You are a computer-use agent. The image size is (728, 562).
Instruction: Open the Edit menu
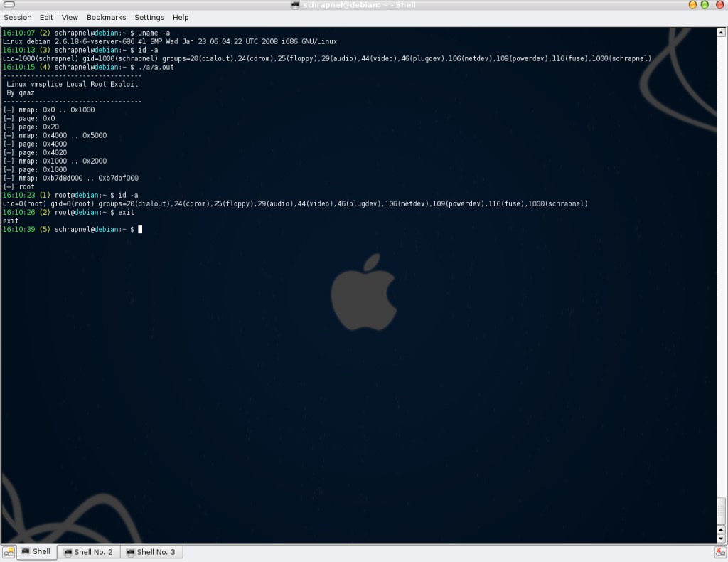click(x=46, y=17)
